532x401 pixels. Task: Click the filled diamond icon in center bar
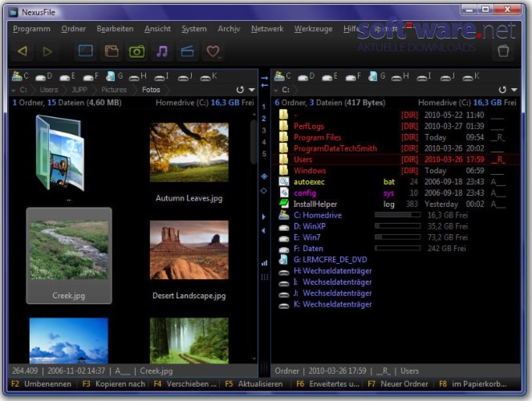(264, 176)
